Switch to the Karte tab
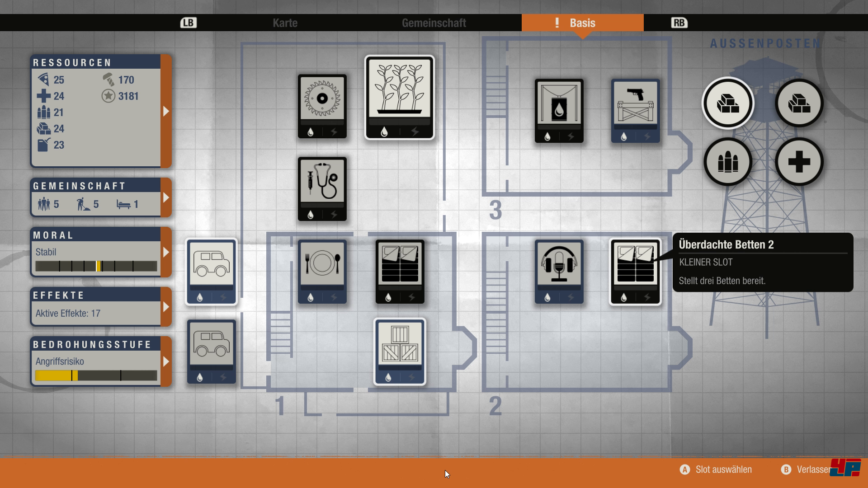This screenshot has height=488, width=868. [285, 23]
